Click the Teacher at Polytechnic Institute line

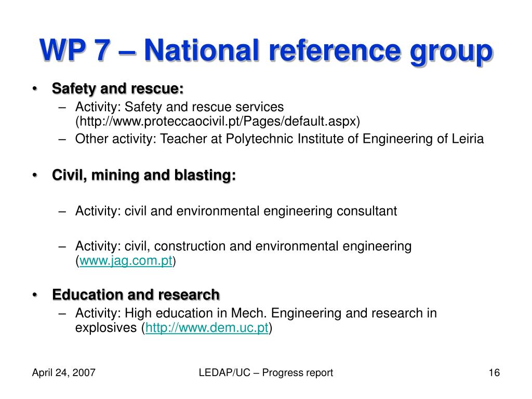click(x=280, y=139)
